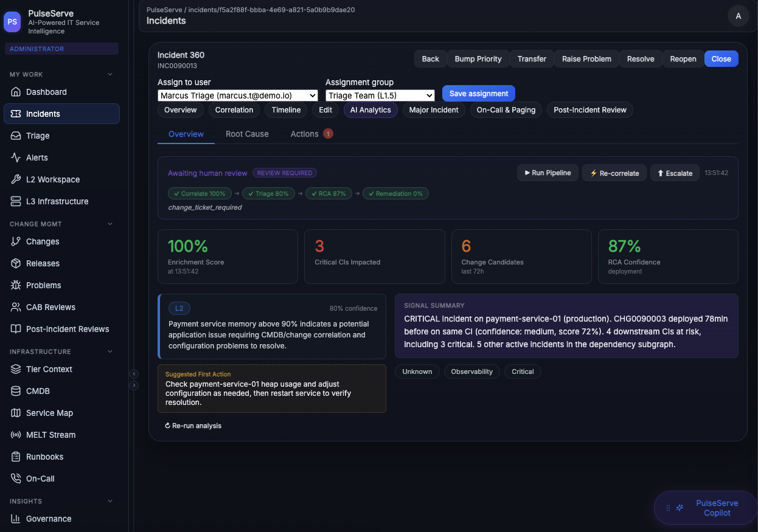The width and height of the screenshot is (758, 532).
Task: Click the L2 Workspace wrench icon
Action: (16, 179)
